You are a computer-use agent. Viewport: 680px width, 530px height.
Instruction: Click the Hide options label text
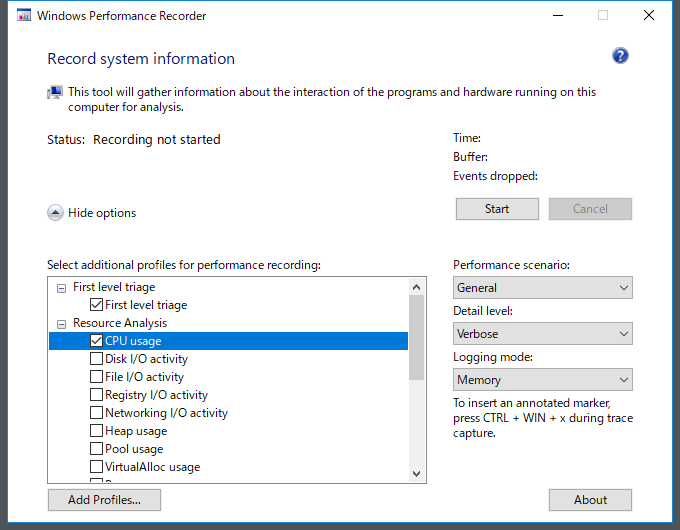(102, 213)
